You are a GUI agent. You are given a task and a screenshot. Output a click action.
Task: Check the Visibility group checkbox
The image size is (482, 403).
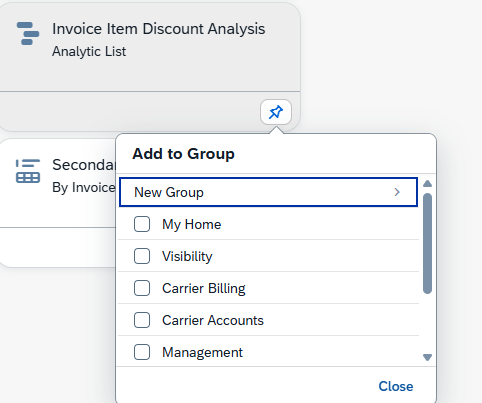142,256
